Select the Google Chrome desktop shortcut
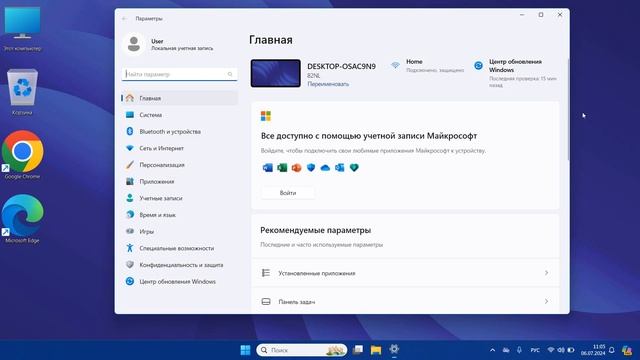This screenshot has height=360, width=640. pos(22,156)
